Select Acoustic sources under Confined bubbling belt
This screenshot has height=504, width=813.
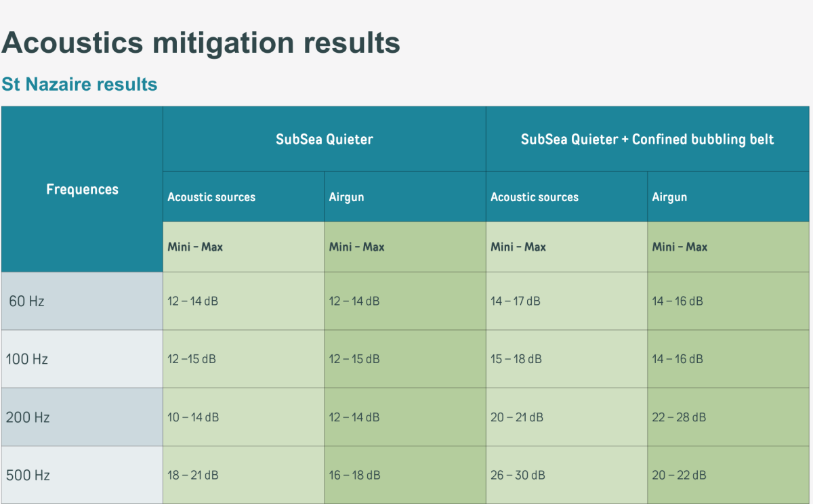[x=535, y=197]
